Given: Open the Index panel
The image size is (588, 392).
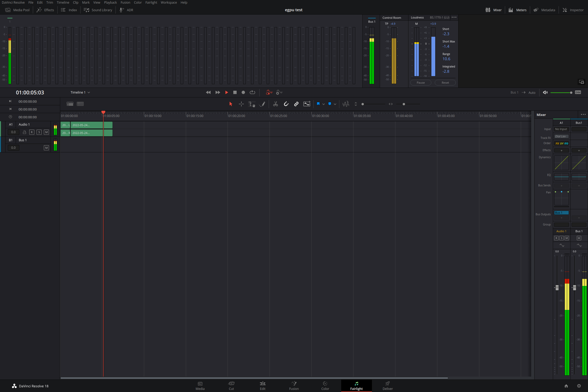Looking at the screenshot, I should coord(69,10).
